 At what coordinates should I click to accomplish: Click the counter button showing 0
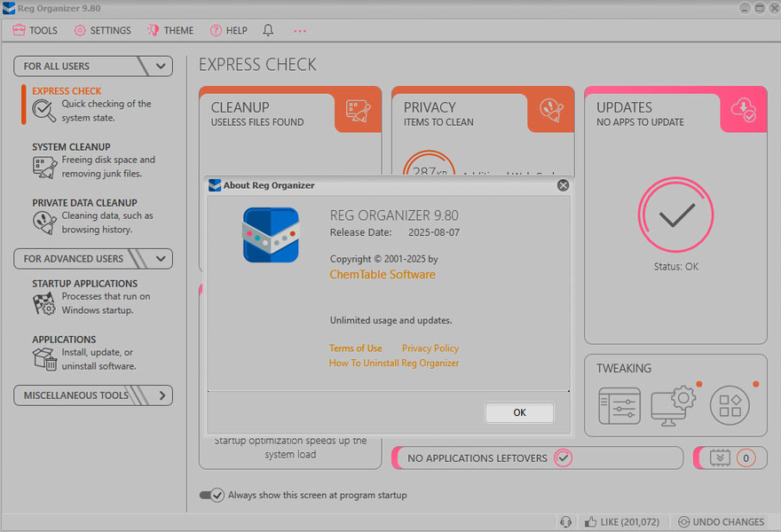730,458
